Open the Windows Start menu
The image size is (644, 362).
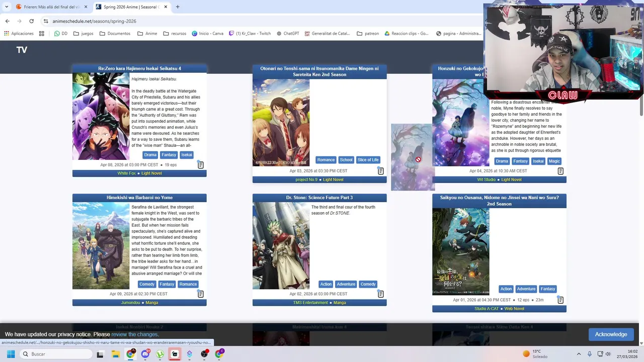11,354
